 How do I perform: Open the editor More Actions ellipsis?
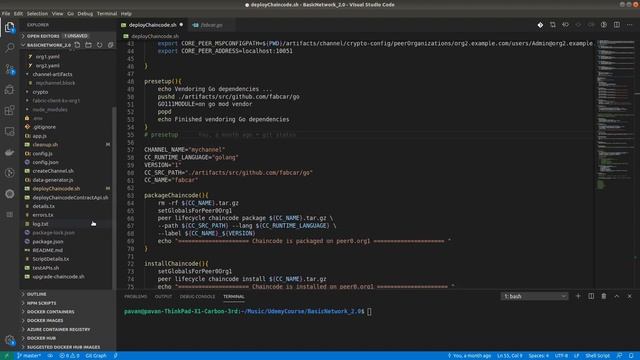(x=629, y=25)
